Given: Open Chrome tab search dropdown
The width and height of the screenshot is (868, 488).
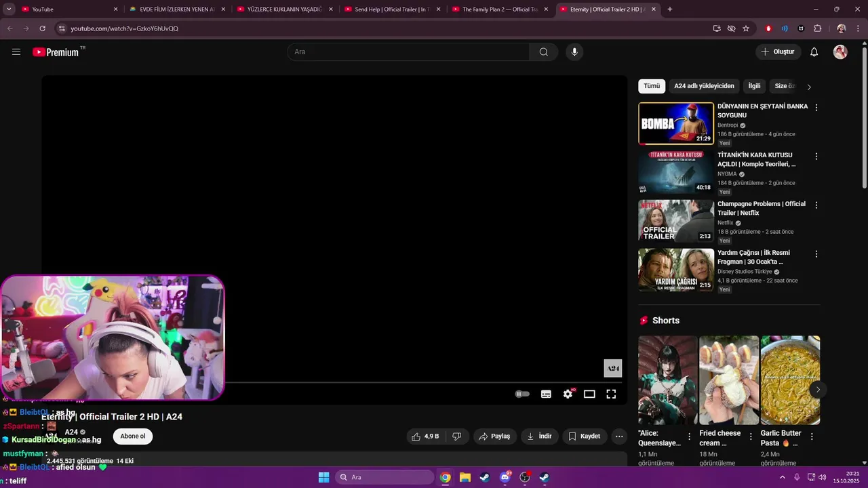Looking at the screenshot, I should click(9, 9).
